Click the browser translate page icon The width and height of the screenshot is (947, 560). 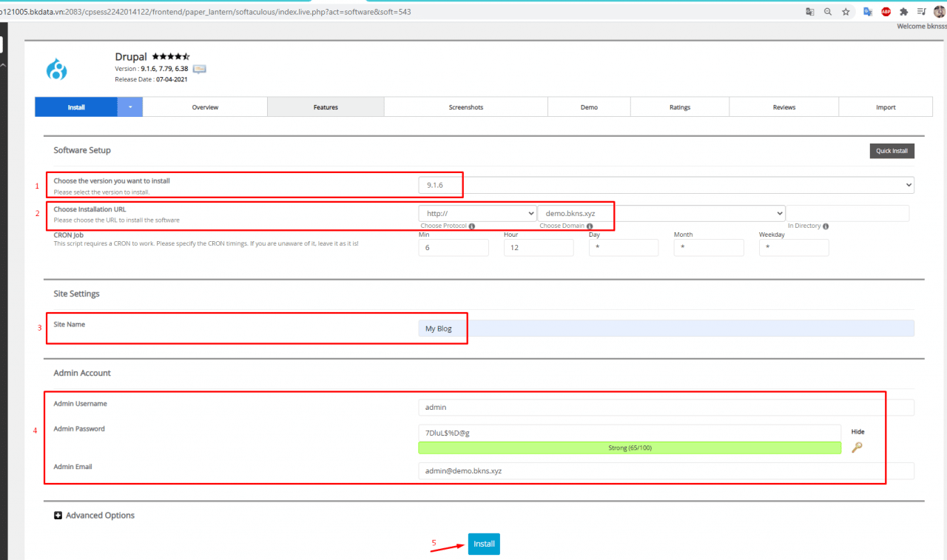pyautogui.click(x=810, y=12)
